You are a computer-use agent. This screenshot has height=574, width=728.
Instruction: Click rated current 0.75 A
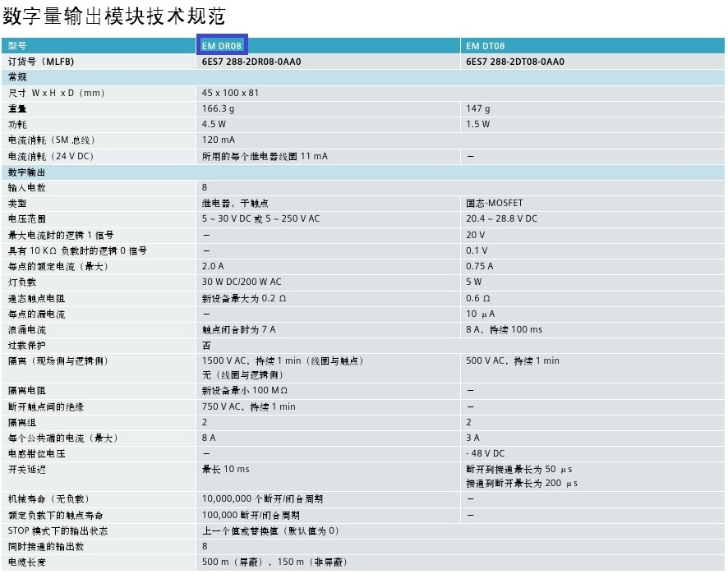pos(480,266)
